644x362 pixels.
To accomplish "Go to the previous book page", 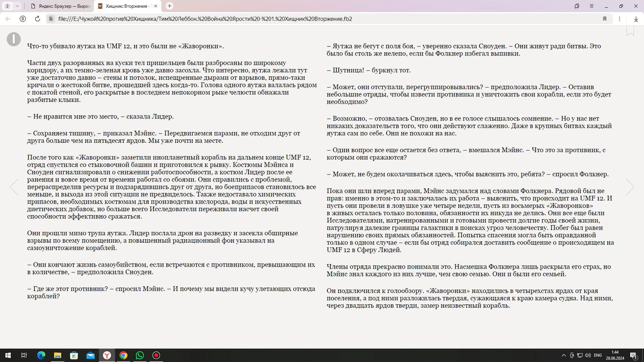I will (14, 187).
